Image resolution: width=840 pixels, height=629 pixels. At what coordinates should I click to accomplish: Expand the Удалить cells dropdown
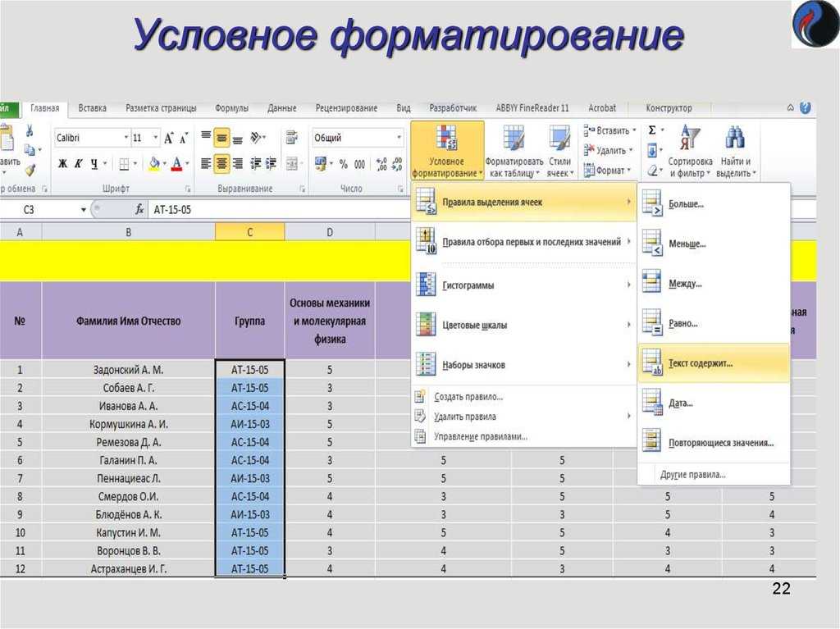point(631,151)
